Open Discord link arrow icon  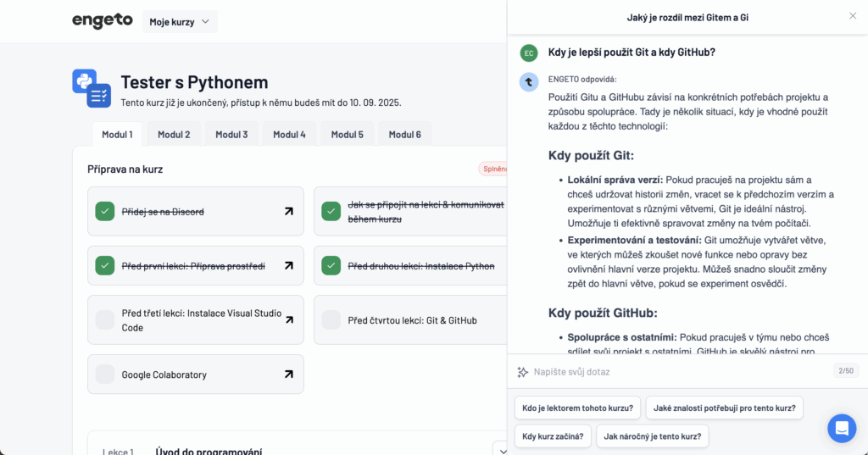(x=288, y=211)
